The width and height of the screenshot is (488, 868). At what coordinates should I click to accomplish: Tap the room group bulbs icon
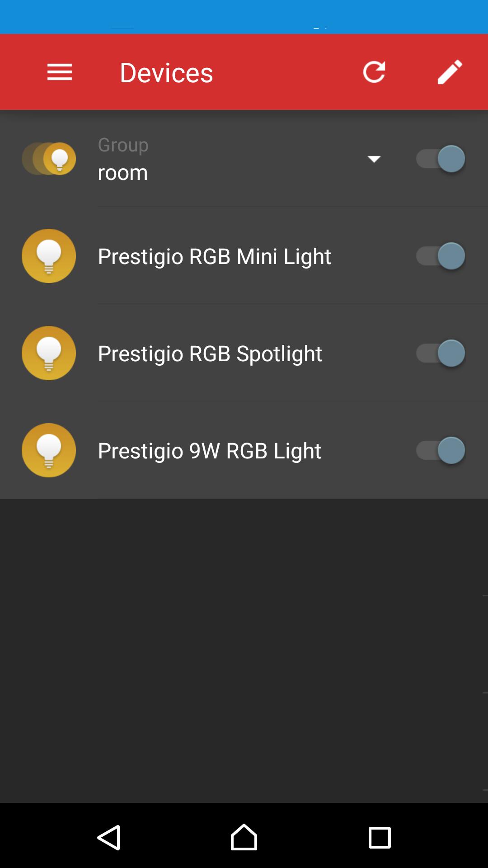[x=49, y=159]
